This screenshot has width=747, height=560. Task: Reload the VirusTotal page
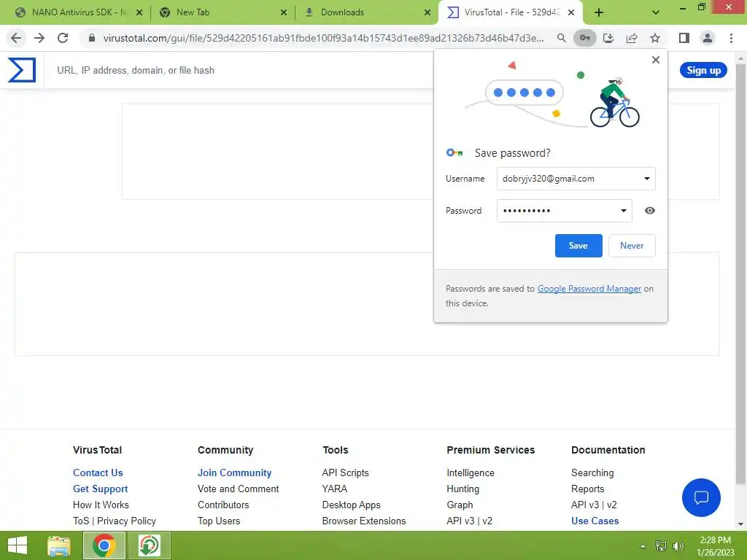(x=63, y=38)
